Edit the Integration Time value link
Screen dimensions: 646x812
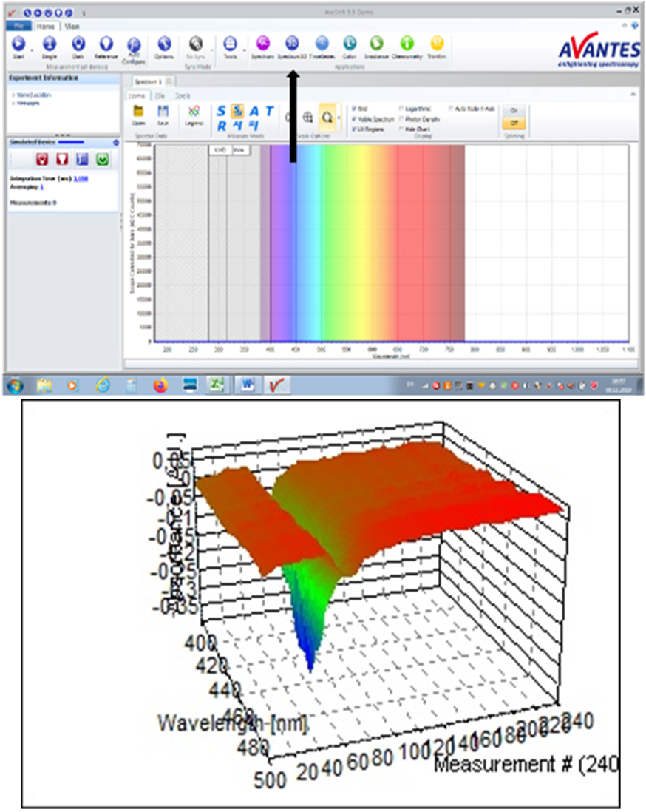(81, 179)
